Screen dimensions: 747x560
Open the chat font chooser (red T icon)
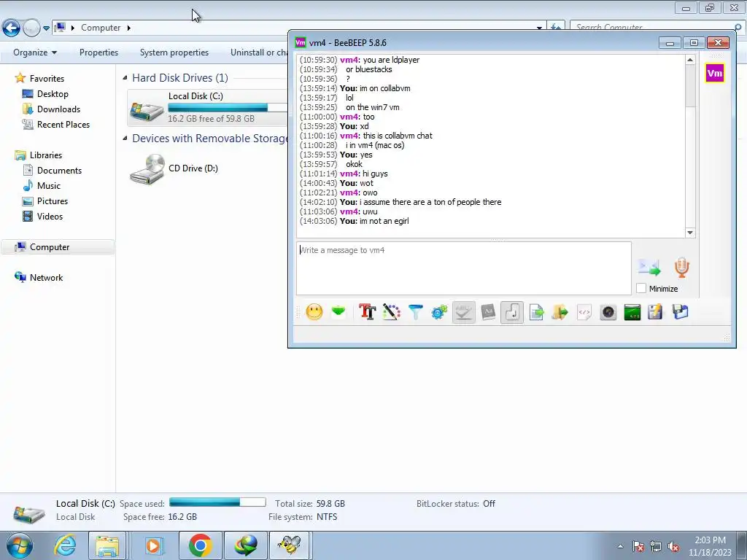click(x=368, y=312)
